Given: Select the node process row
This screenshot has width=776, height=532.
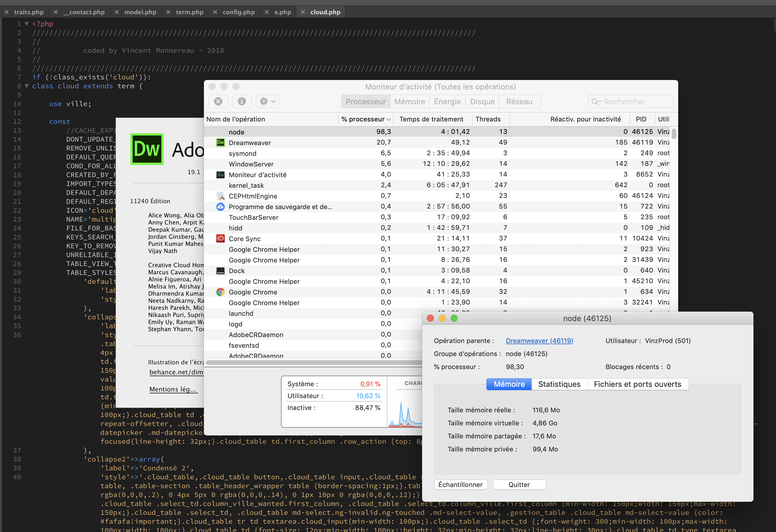Looking at the screenshot, I should pyautogui.click(x=437, y=132).
